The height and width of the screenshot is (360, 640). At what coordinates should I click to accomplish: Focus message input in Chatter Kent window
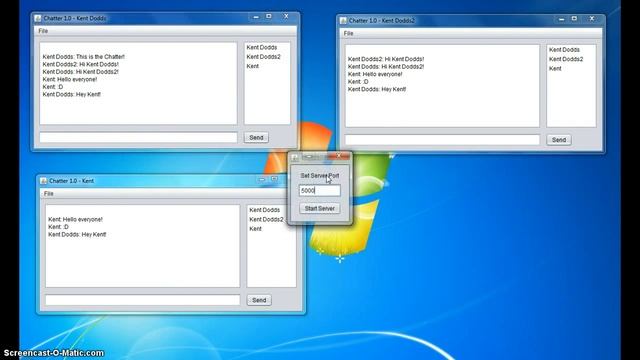[142, 300]
